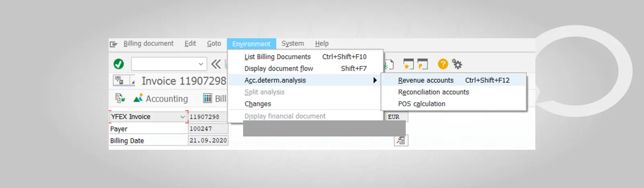Screen dimensions: 644x188
Task: Click the create-favorite star window icon
Action: tap(408, 64)
